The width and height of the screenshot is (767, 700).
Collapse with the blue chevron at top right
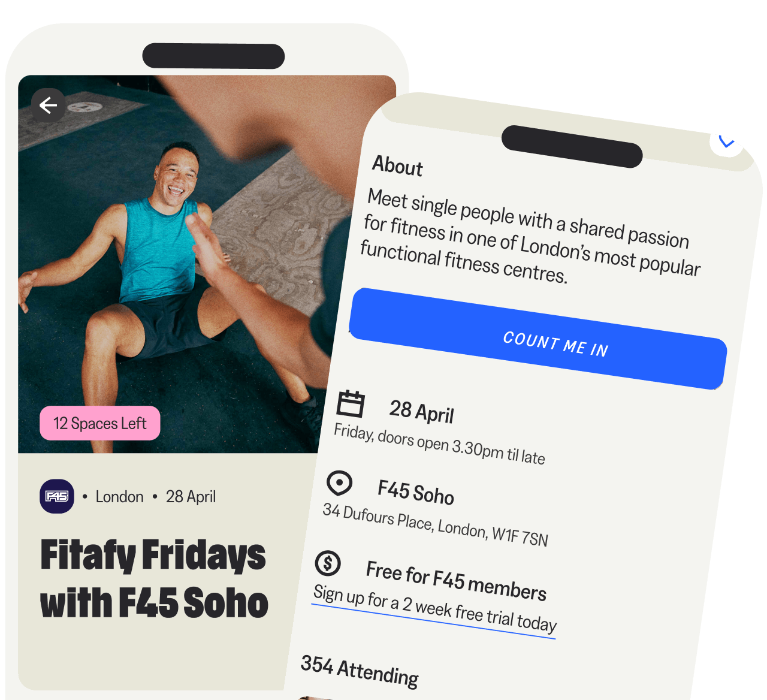coord(726,141)
